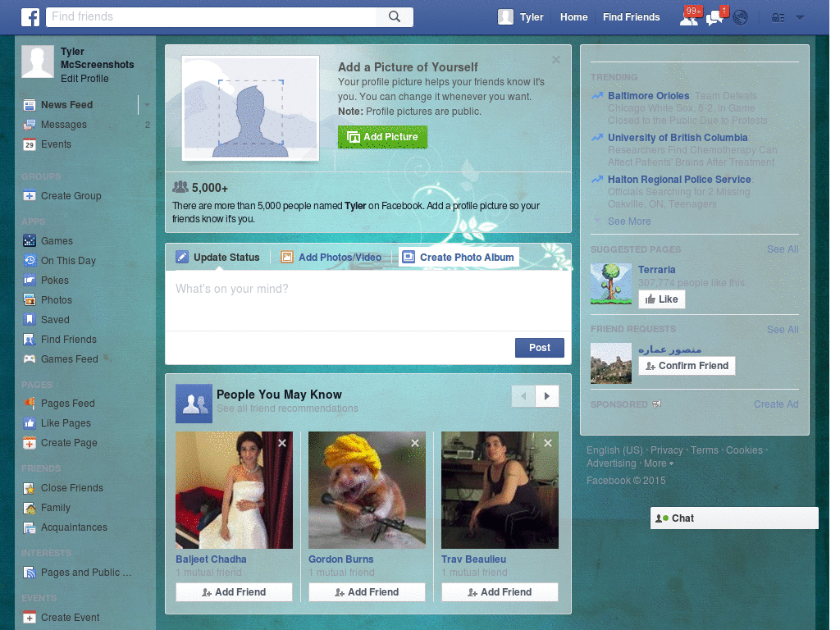Screen dimensions: 840x630
Task: Remove Gordon Burns suggestion
Action: tap(415, 443)
